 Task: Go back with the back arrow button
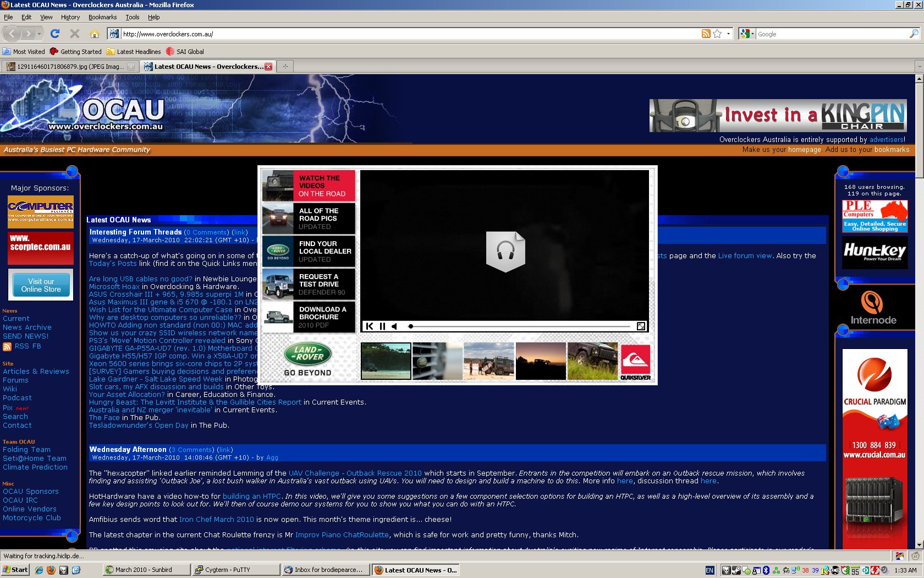pyautogui.click(x=12, y=34)
